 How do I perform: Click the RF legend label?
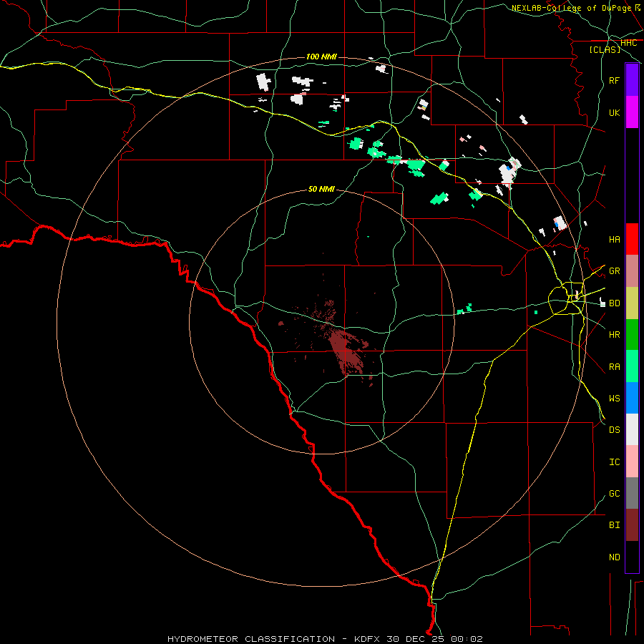pos(614,80)
